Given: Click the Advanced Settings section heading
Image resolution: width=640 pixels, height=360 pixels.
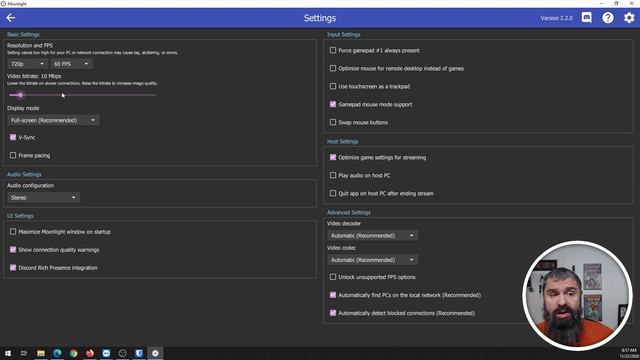Looking at the screenshot, I should (349, 213).
